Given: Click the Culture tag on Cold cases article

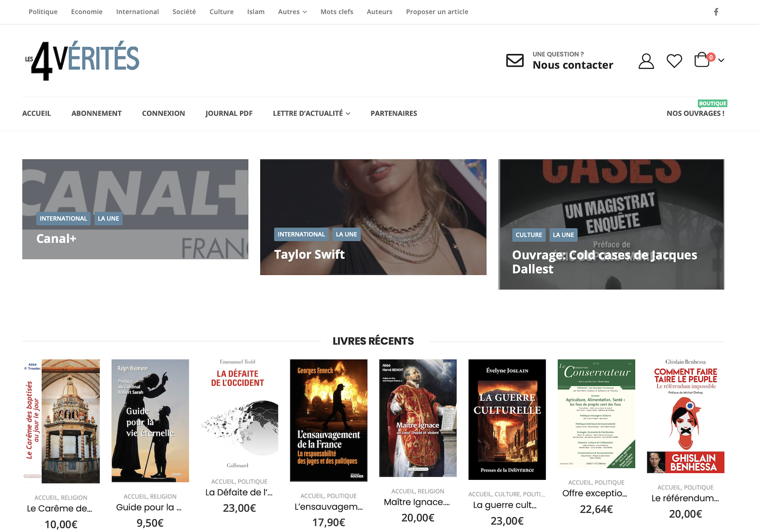Looking at the screenshot, I should [528, 235].
